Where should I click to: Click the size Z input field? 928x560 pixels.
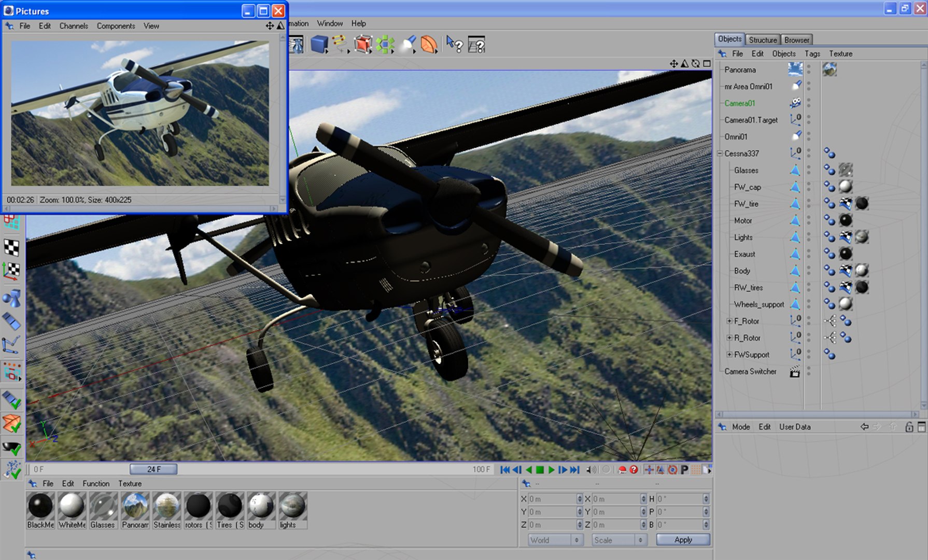pyautogui.click(x=615, y=525)
